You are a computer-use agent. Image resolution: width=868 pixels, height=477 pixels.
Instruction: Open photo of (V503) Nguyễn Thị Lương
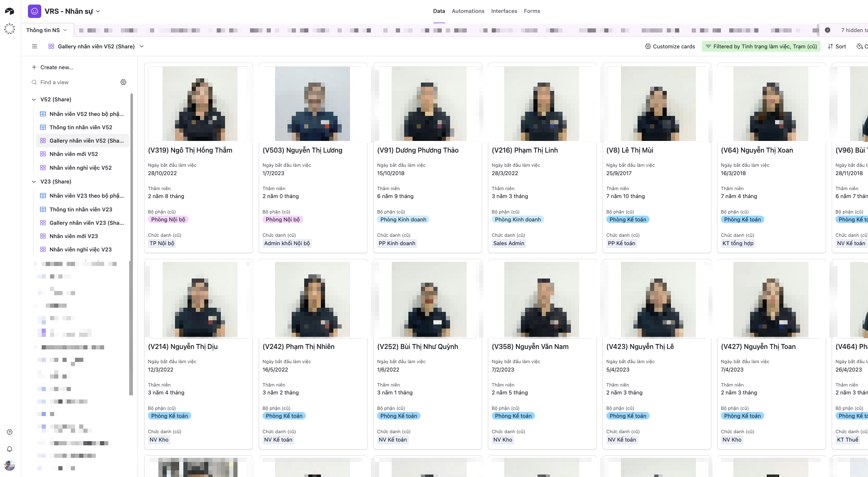[x=313, y=104]
